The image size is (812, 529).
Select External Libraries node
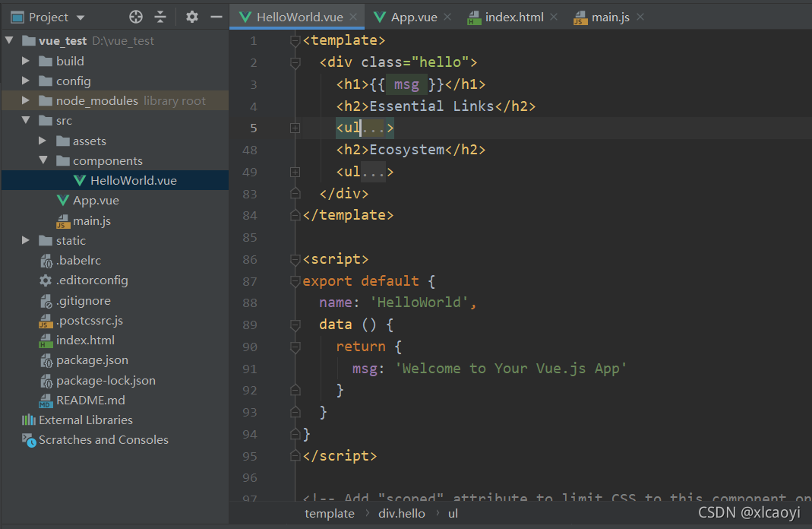click(x=85, y=420)
